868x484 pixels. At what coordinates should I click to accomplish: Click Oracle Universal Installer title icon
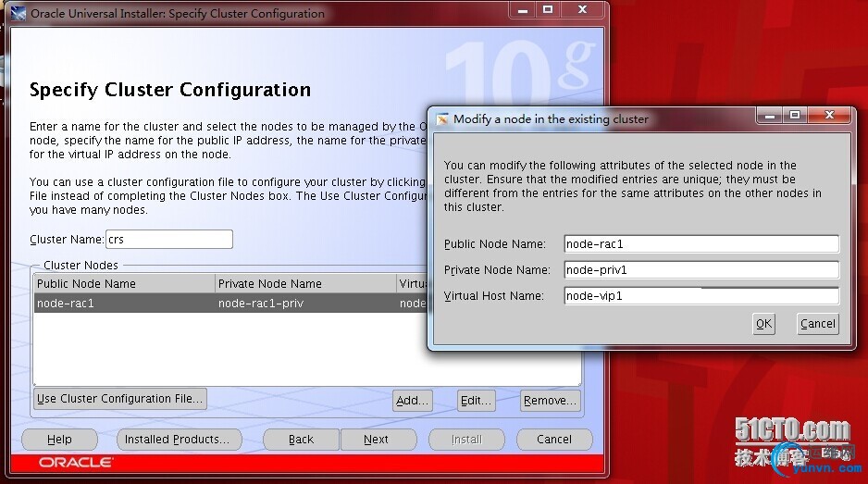click(x=19, y=13)
